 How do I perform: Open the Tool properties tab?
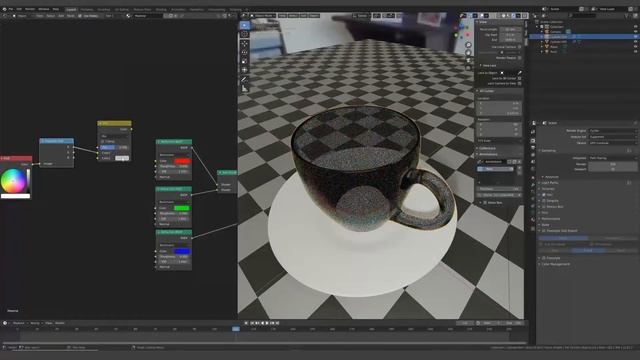point(533,131)
